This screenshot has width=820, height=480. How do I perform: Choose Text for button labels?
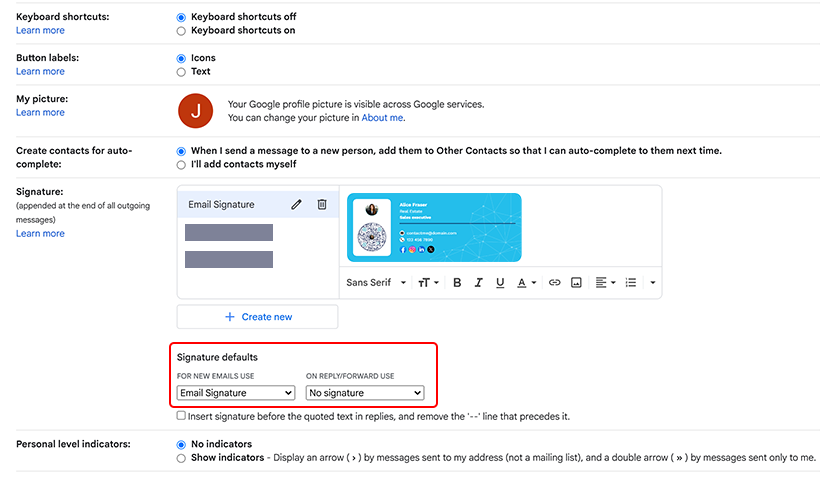pyautogui.click(x=181, y=72)
